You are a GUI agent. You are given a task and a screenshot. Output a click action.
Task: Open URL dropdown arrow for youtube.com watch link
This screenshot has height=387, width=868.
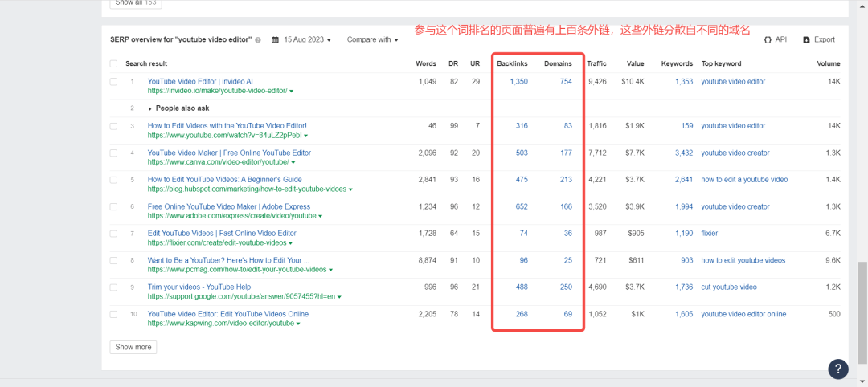[306, 136]
